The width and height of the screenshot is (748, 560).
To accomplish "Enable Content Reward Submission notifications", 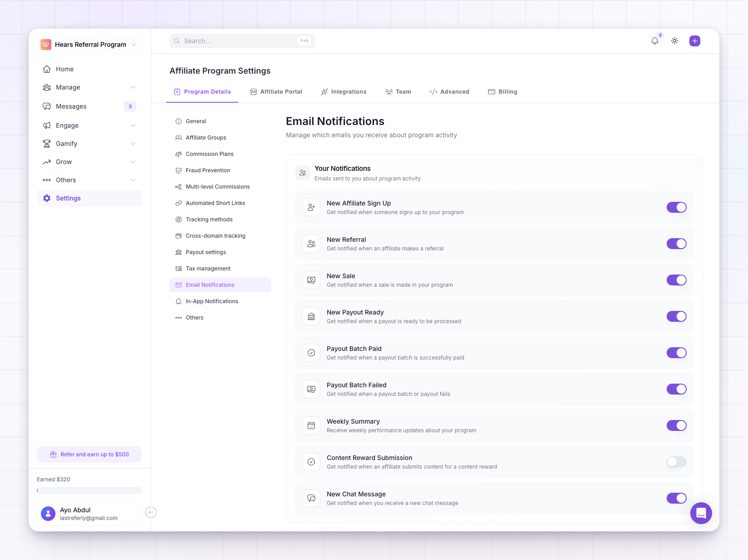I will (x=677, y=462).
